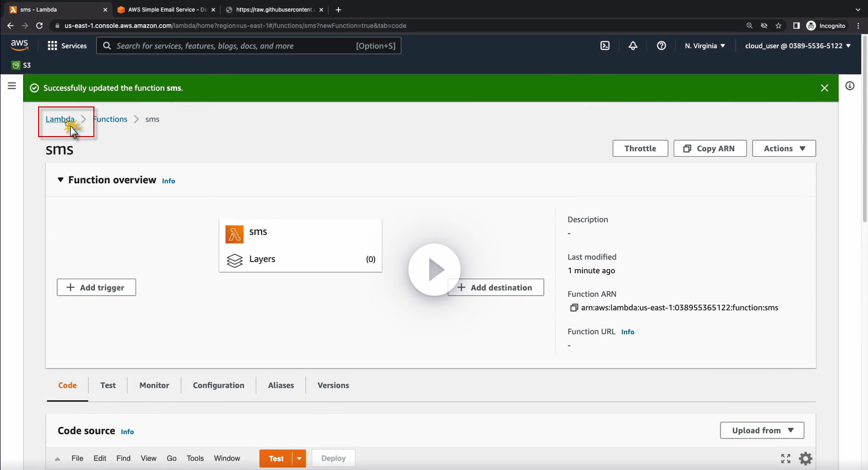Image resolution: width=868 pixels, height=470 pixels.
Task: Open the Upload from dropdown
Action: (762, 430)
